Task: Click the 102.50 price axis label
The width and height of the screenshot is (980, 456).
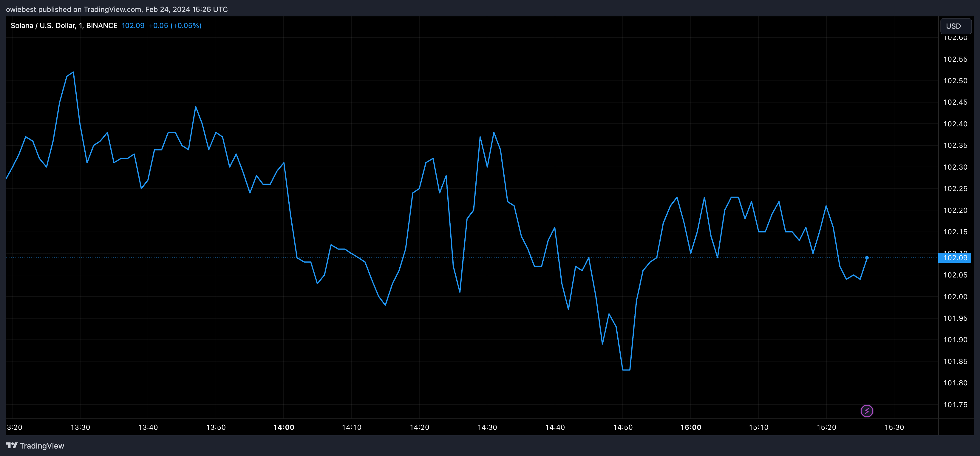Action: (x=955, y=81)
